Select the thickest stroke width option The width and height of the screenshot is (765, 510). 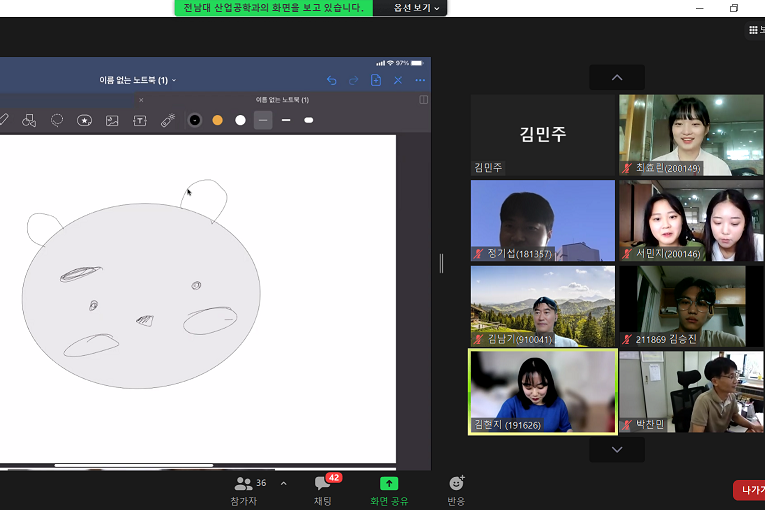tap(309, 120)
